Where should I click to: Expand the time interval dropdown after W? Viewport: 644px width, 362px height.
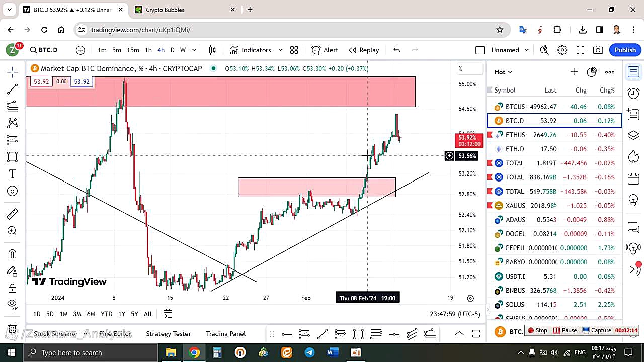194,50
